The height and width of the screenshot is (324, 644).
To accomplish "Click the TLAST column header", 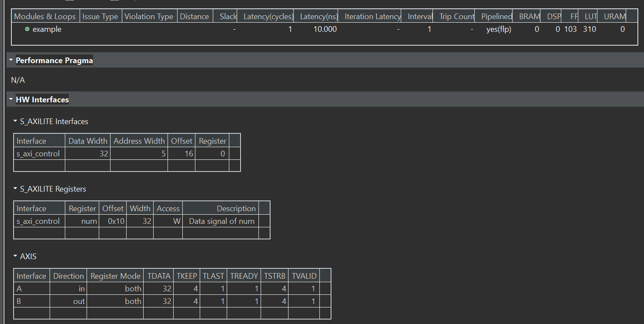I will tap(214, 276).
